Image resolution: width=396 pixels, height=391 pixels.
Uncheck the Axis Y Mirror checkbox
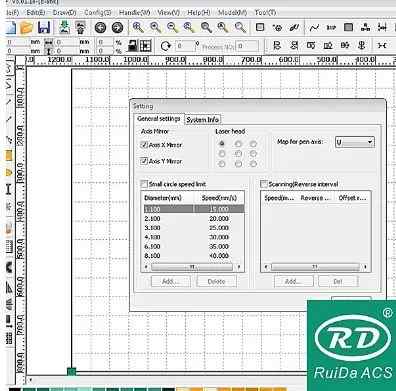(144, 161)
